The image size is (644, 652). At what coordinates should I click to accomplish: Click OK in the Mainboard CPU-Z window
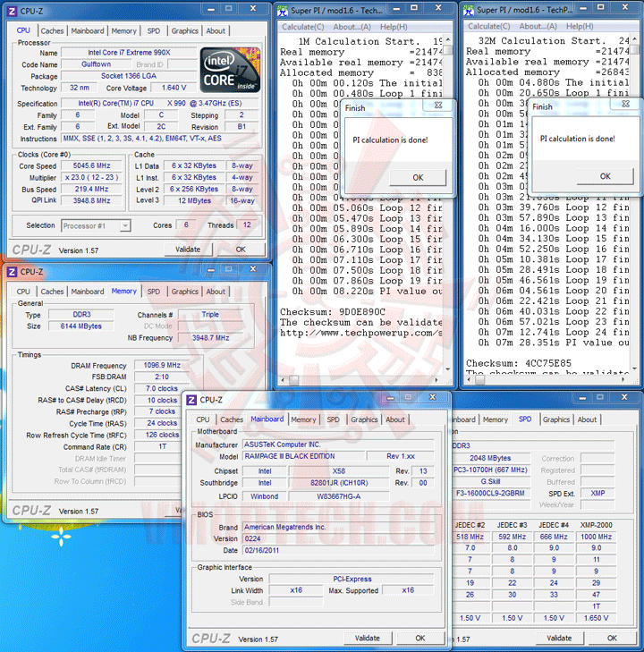tap(420, 638)
